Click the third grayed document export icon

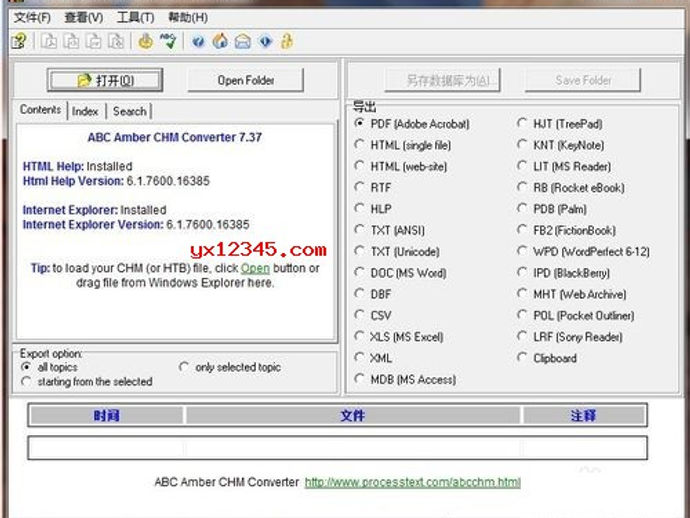click(x=93, y=41)
